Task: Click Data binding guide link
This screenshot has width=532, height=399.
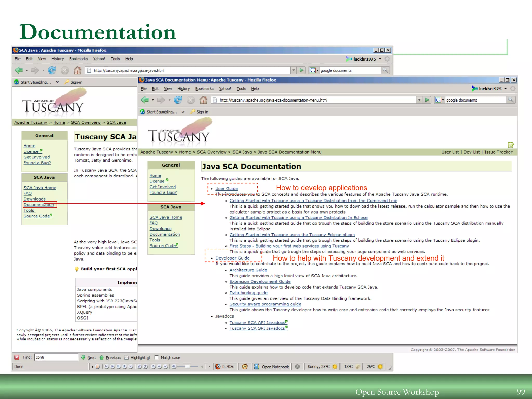Action: tap(248, 293)
